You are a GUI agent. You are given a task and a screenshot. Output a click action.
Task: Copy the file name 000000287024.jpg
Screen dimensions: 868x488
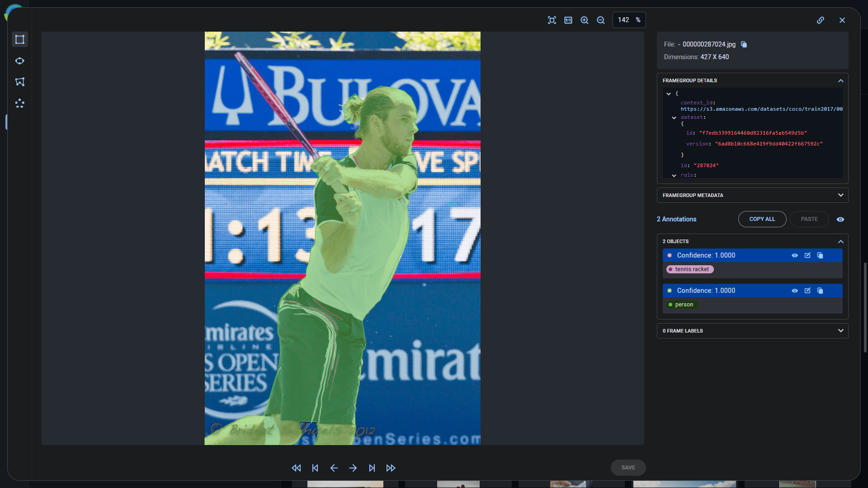pos(744,44)
